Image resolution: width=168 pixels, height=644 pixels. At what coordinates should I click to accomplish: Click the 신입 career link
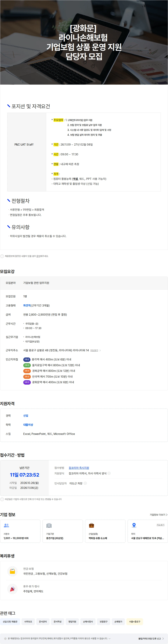pyautogui.click(x=26, y=415)
